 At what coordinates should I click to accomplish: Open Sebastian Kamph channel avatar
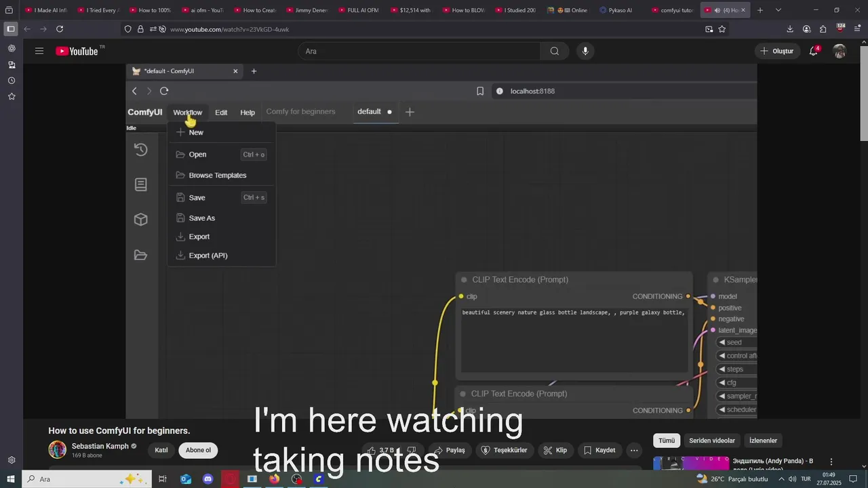click(x=58, y=449)
